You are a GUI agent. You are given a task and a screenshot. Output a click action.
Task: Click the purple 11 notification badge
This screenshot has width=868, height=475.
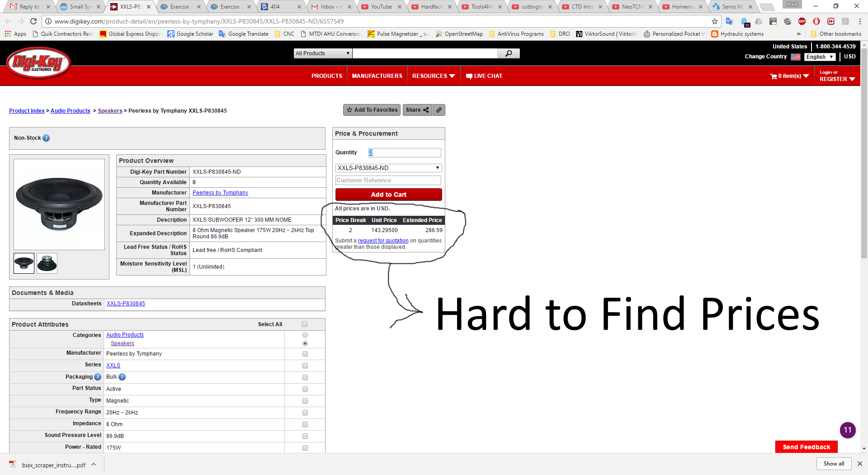pyautogui.click(x=848, y=430)
